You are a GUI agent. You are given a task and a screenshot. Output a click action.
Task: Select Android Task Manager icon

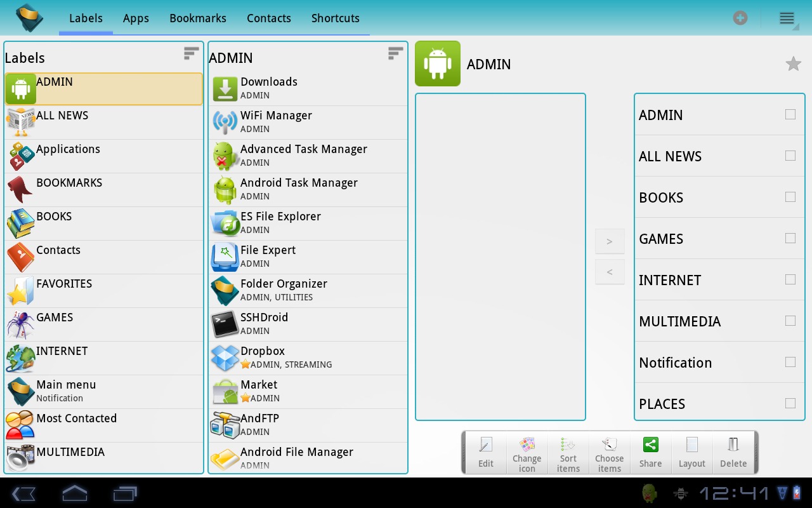click(225, 190)
